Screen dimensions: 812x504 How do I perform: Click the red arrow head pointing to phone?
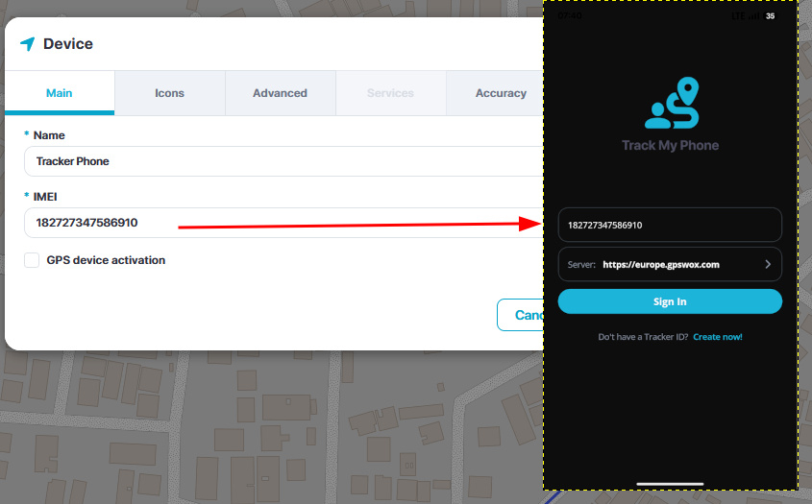(531, 224)
